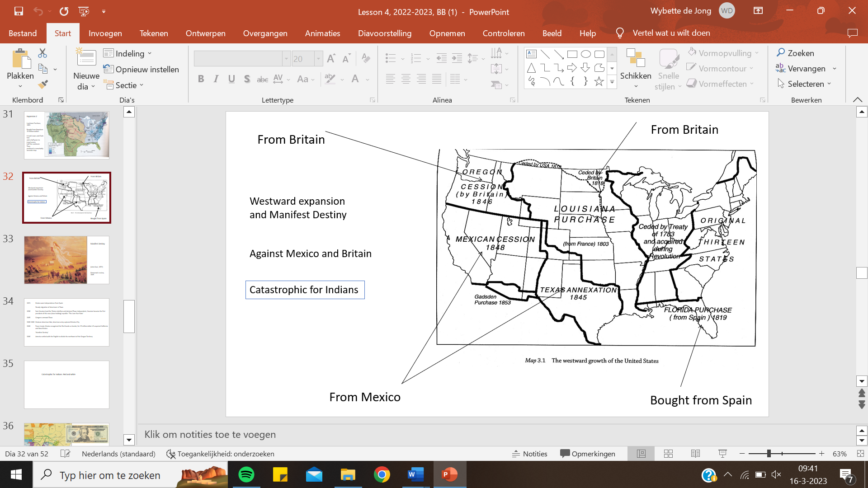Image resolution: width=868 pixels, height=488 pixels.
Task: Clear all formatting from text
Action: pos(366,58)
